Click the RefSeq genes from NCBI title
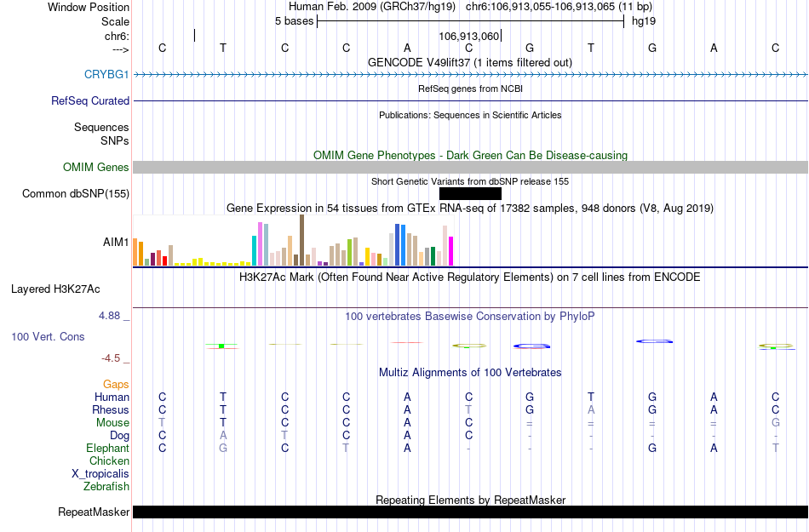The image size is (809, 532). point(470,89)
